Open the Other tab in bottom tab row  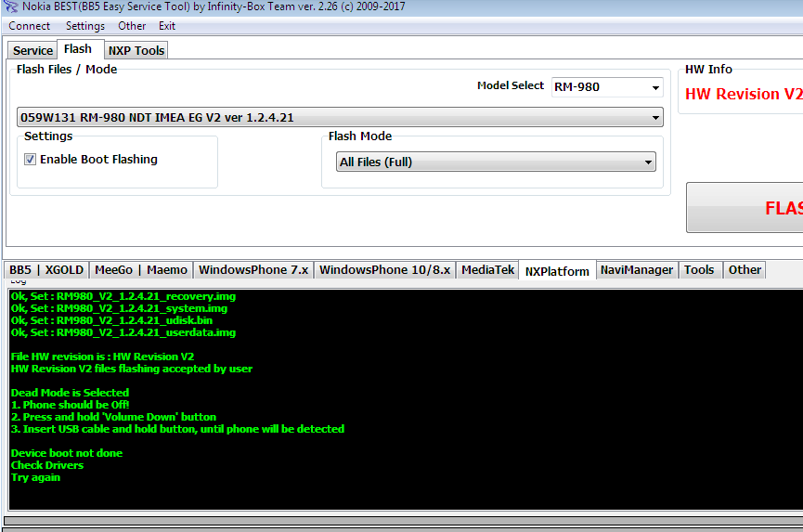click(745, 270)
